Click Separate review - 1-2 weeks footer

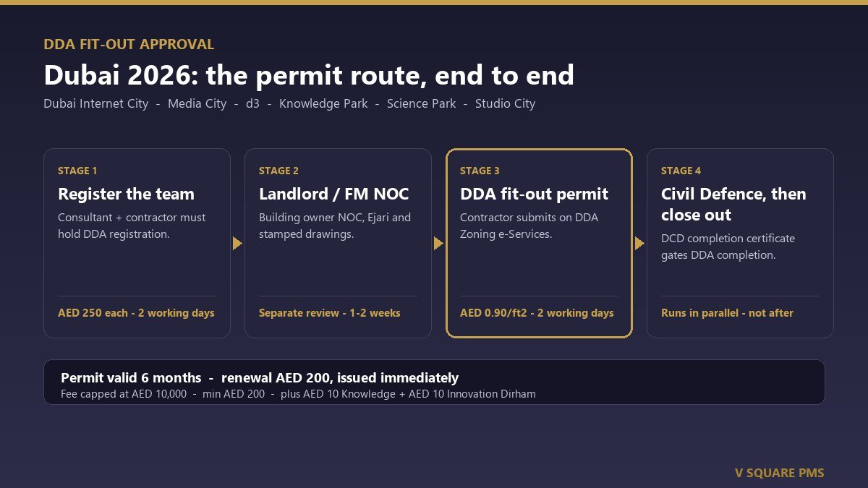click(329, 313)
